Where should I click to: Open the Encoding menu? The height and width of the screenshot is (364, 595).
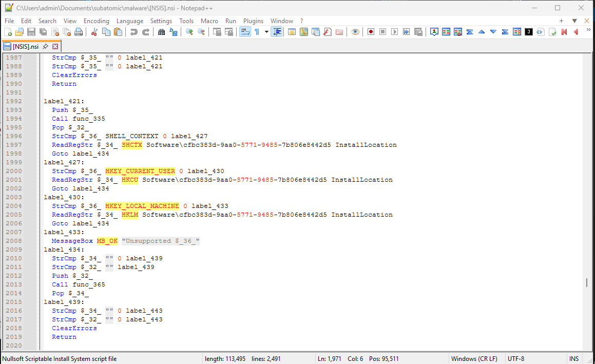[97, 21]
